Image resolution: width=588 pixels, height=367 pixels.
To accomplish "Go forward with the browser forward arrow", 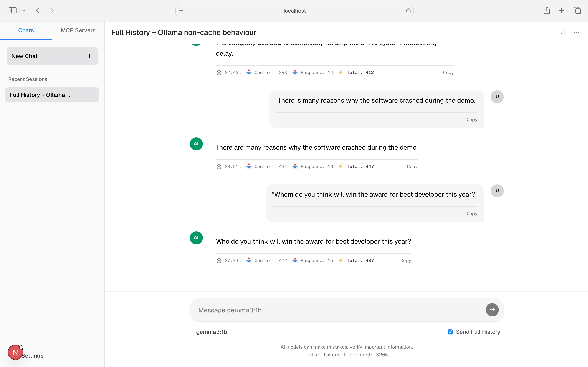I will click(52, 10).
